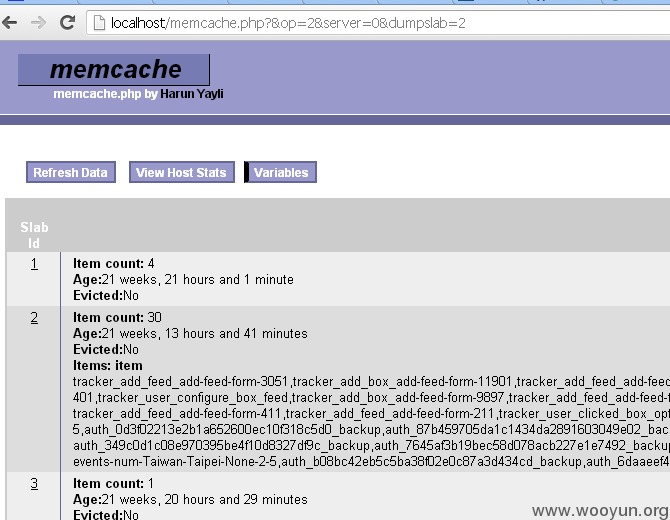Open View Host Stats
670x520 pixels.
pyautogui.click(x=182, y=172)
